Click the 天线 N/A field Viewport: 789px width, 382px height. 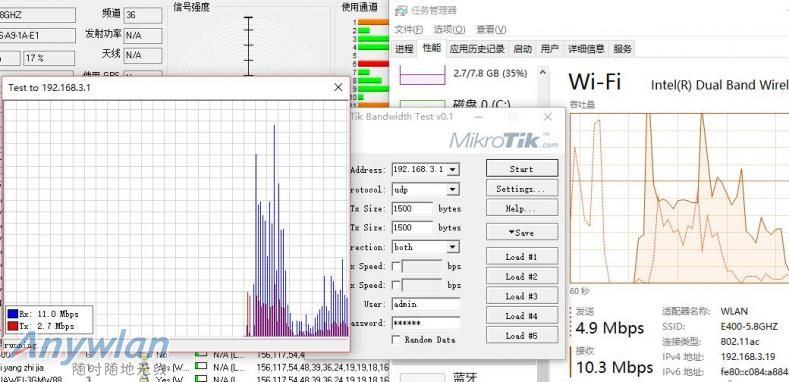pyautogui.click(x=143, y=55)
